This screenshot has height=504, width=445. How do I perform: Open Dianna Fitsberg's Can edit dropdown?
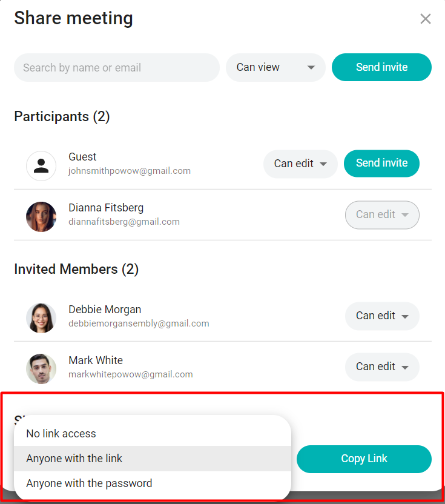click(382, 214)
